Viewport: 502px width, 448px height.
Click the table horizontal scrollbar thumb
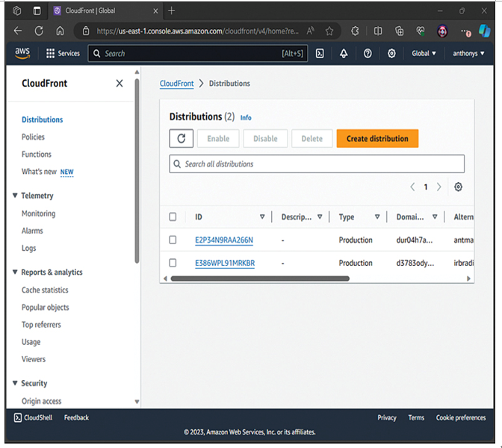tap(260, 279)
